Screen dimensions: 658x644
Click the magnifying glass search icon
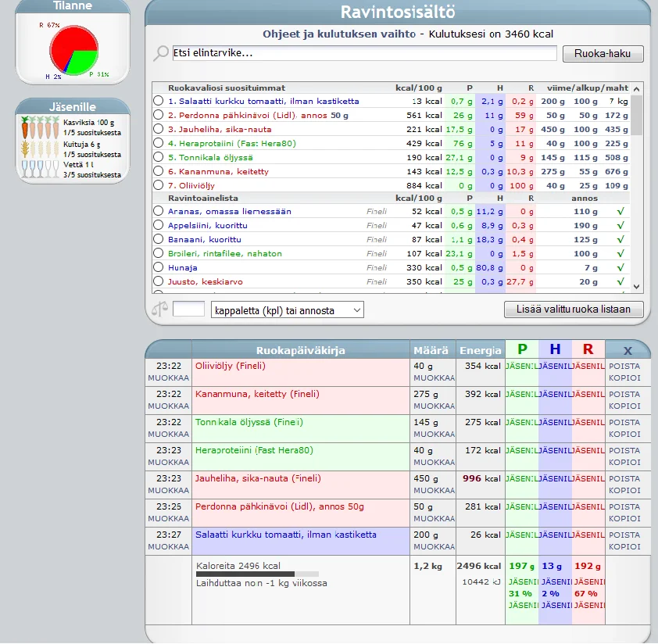click(x=161, y=53)
